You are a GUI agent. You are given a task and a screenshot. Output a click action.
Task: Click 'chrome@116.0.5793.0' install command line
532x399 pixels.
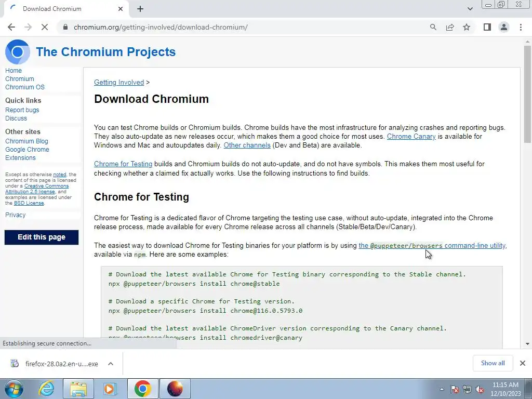205,311
